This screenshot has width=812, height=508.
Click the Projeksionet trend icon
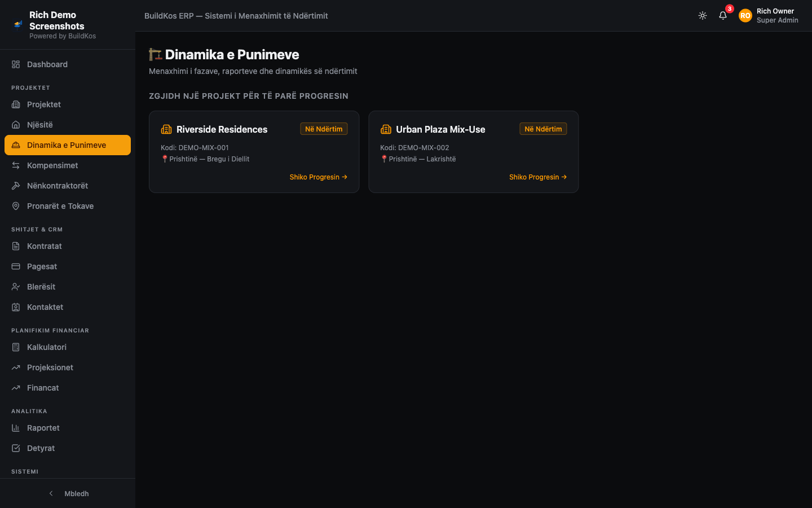click(x=16, y=367)
